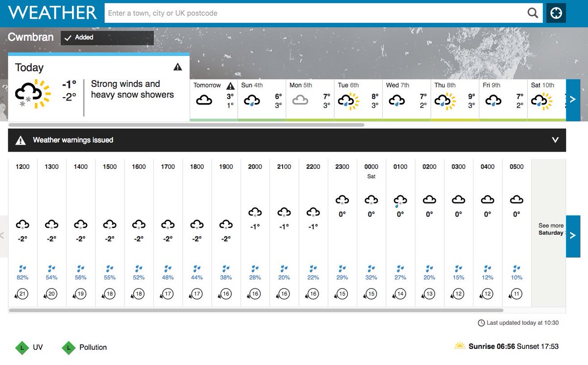Click the chevron on the warnings banner
The width and height of the screenshot is (588, 365).
point(555,140)
